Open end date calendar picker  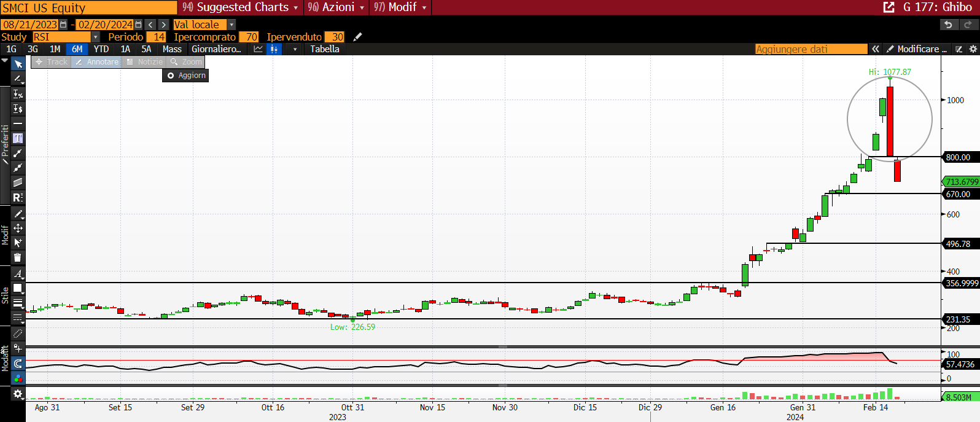point(138,25)
